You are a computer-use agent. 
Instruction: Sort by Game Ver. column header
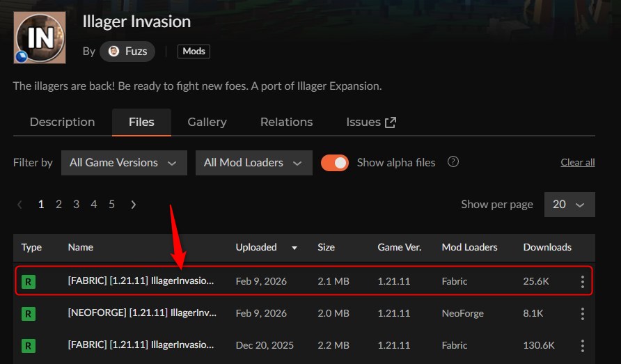click(x=399, y=247)
